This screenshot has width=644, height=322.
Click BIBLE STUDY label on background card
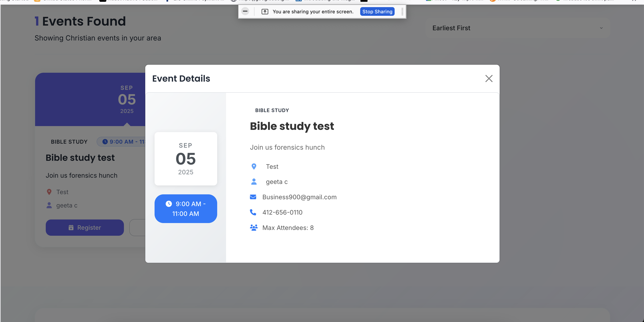click(69, 142)
